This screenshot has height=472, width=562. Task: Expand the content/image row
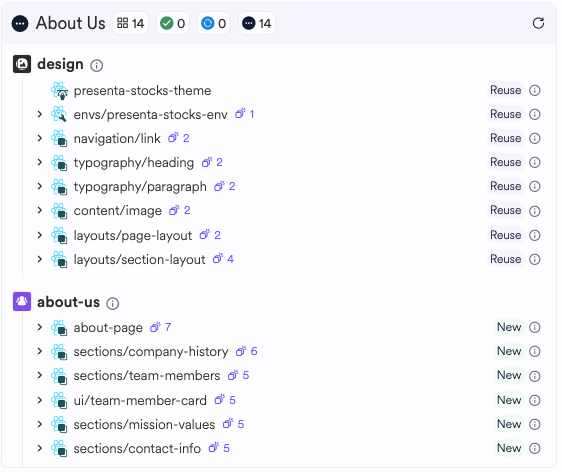pyautogui.click(x=39, y=210)
